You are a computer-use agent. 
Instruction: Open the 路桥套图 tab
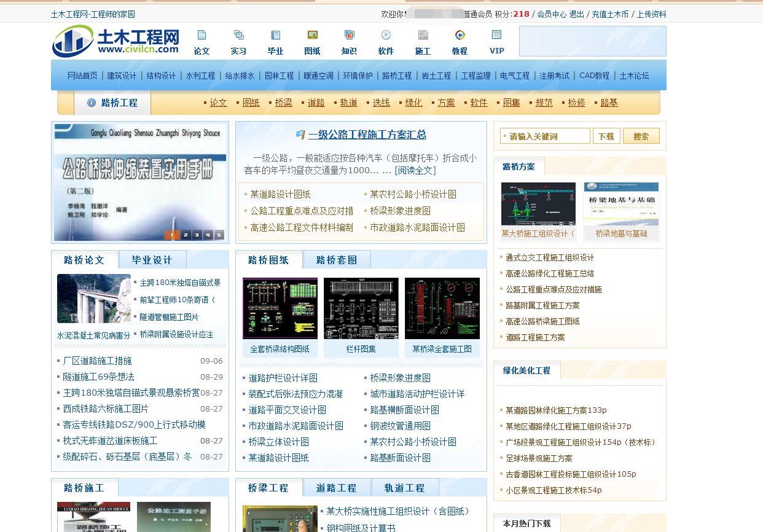[x=337, y=259]
